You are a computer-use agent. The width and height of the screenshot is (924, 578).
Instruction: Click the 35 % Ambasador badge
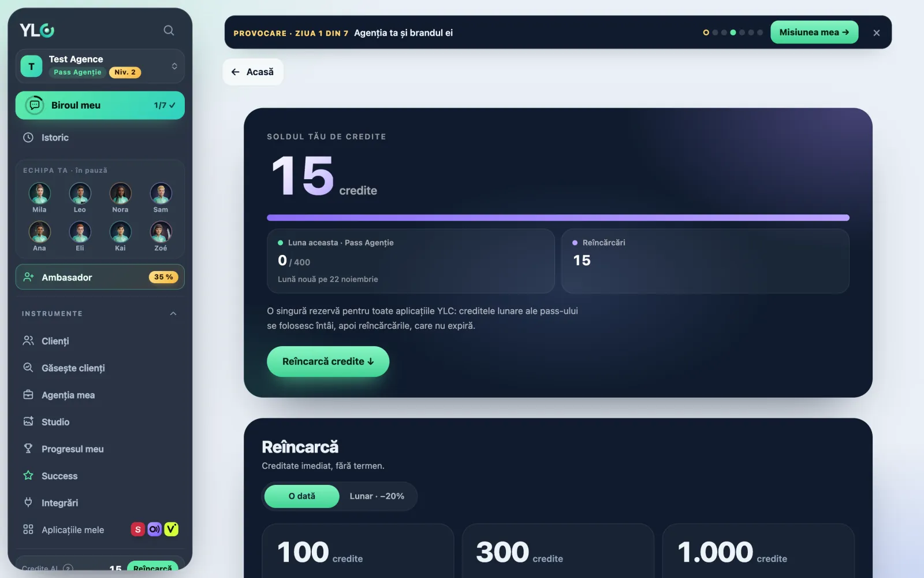coord(163,277)
